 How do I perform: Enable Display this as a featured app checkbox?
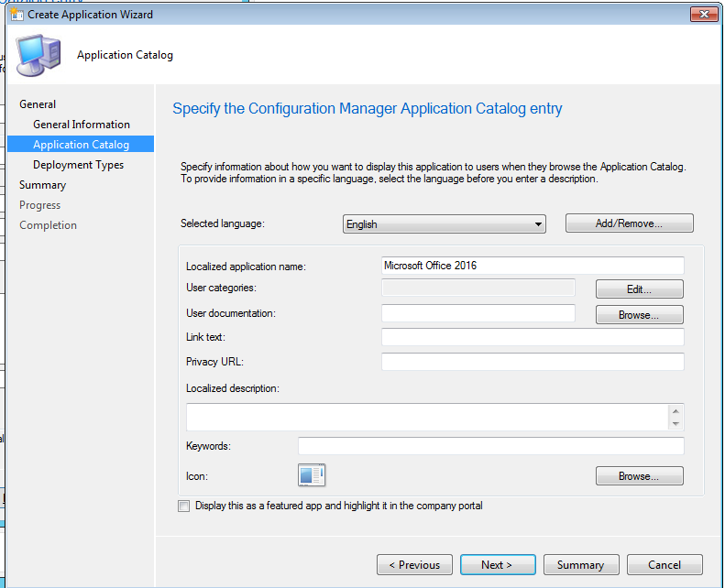183,506
